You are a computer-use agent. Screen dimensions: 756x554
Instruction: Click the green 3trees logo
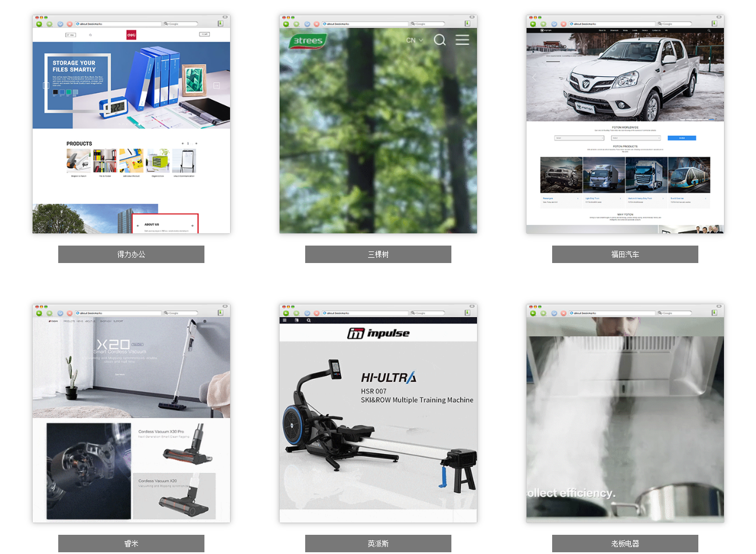[308, 41]
